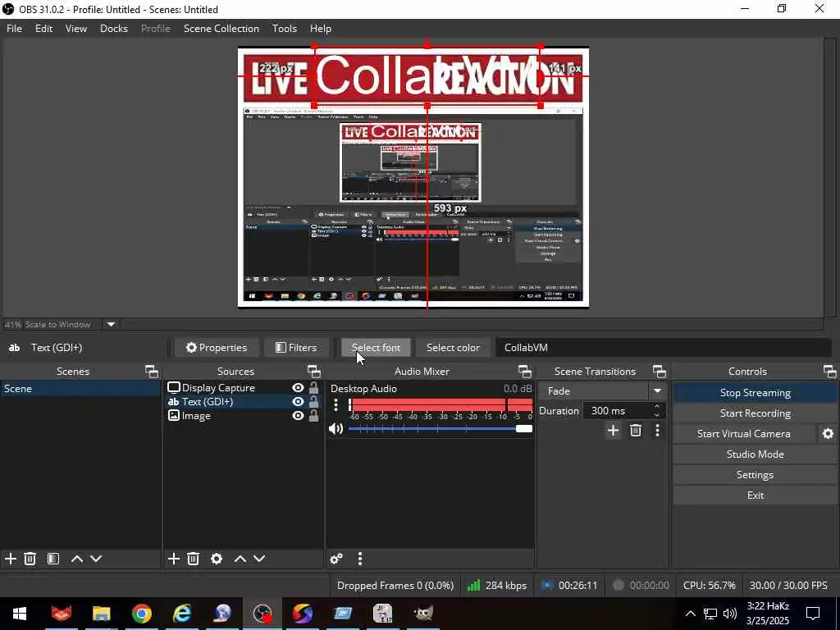Open the File menu

point(14,29)
